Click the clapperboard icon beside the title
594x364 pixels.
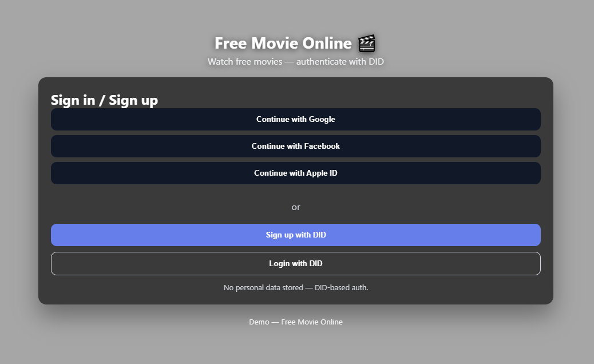(366, 43)
